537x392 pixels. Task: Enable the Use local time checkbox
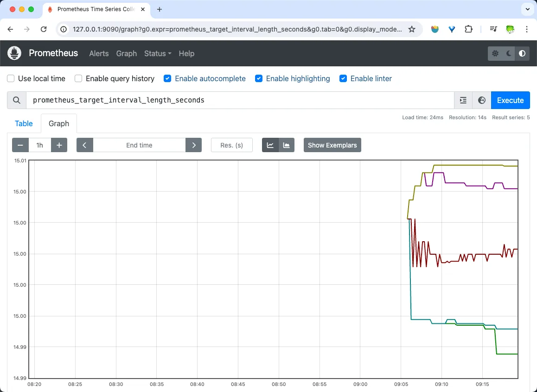pyautogui.click(x=11, y=79)
